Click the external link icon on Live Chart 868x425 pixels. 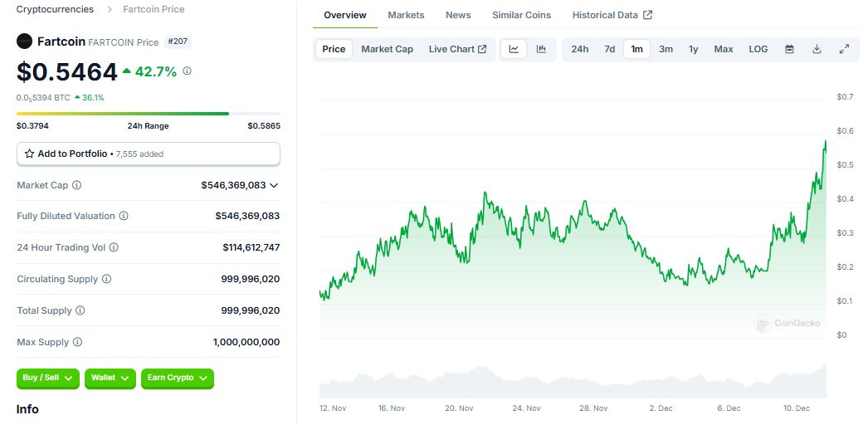482,49
